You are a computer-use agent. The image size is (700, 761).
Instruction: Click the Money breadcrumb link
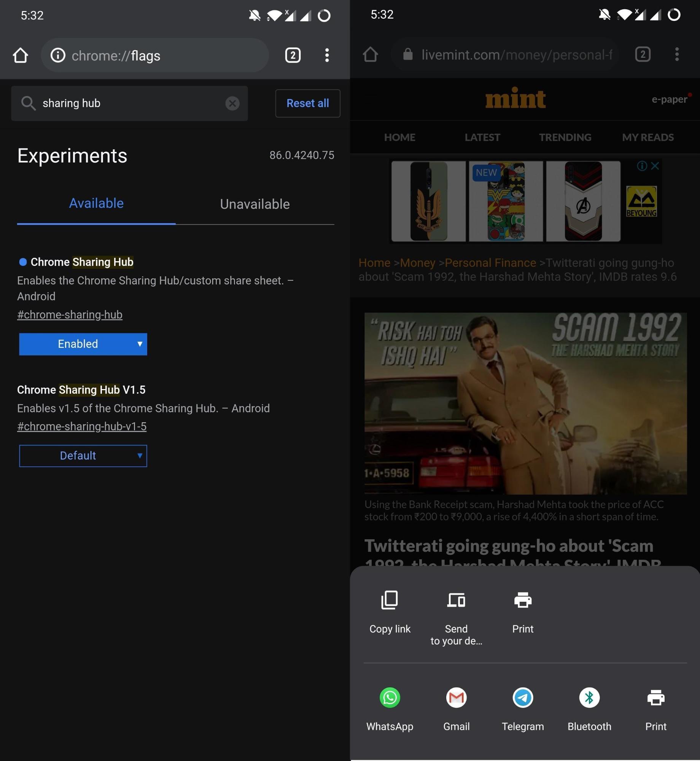(x=417, y=263)
